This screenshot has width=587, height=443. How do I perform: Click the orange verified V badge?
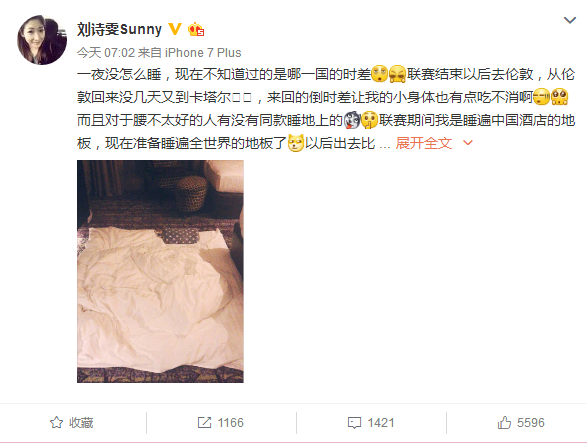pyautogui.click(x=175, y=29)
